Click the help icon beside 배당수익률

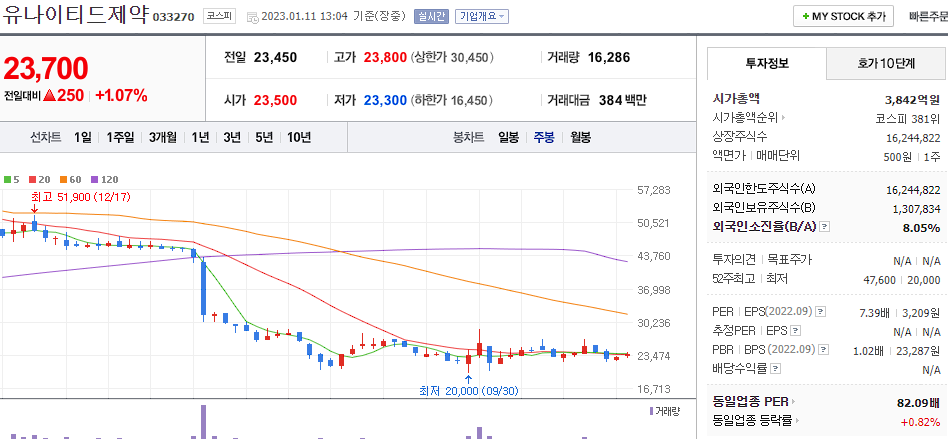coord(776,368)
